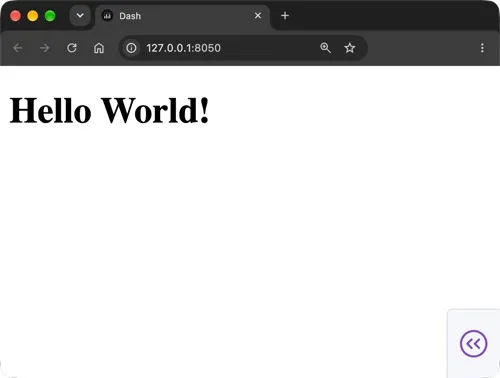Go back to the previous page
500x378 pixels.
pos(18,48)
